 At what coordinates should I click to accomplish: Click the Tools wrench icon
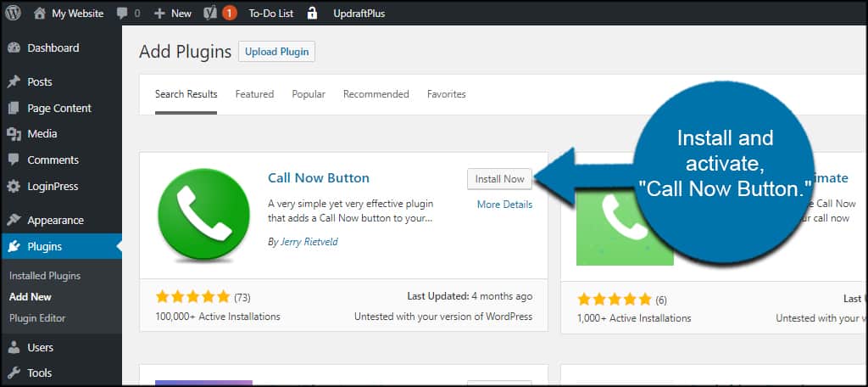point(14,373)
